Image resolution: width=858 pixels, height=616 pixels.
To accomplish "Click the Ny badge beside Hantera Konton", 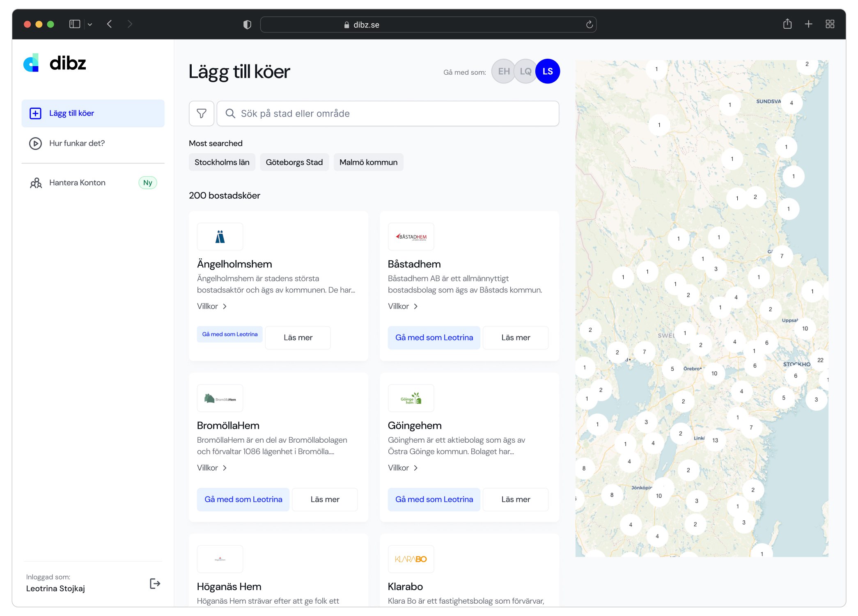I will click(x=148, y=183).
